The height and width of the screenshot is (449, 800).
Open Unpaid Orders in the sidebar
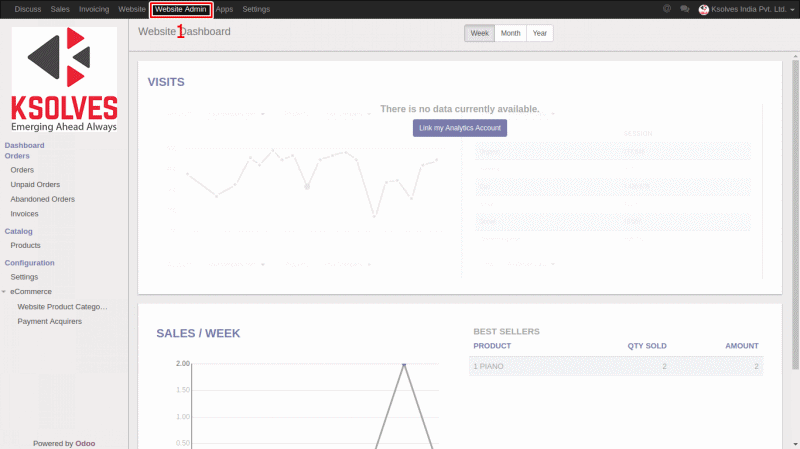click(x=35, y=185)
